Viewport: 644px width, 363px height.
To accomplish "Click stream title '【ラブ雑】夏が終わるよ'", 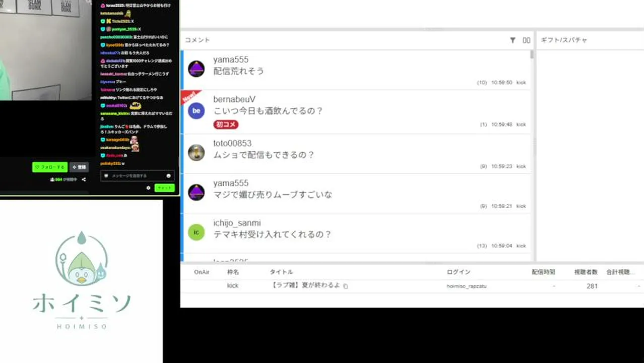I will pos(306,285).
